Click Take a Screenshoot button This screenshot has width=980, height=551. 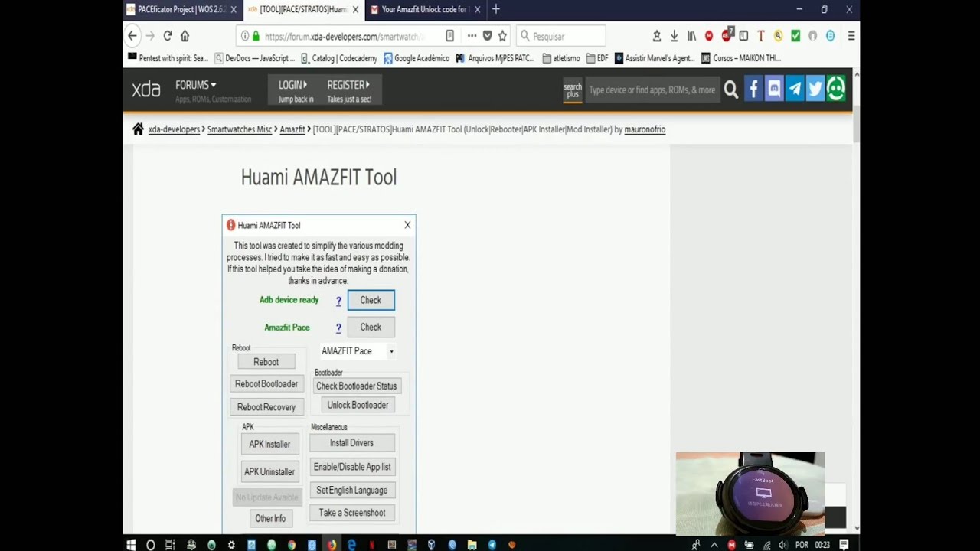coord(352,513)
